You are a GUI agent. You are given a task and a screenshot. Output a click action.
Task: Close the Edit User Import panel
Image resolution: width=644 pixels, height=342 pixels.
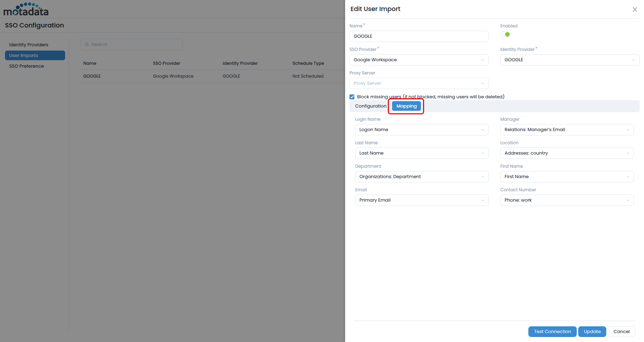click(x=634, y=10)
